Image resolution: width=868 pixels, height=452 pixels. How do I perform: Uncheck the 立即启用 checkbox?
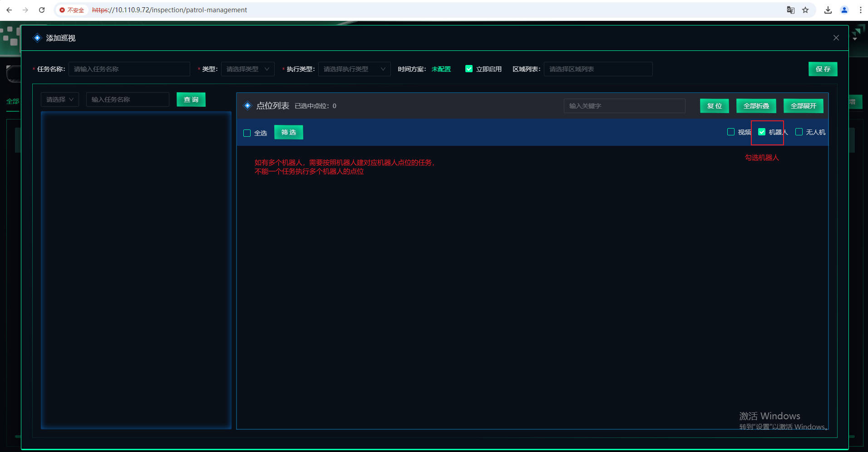coord(469,69)
